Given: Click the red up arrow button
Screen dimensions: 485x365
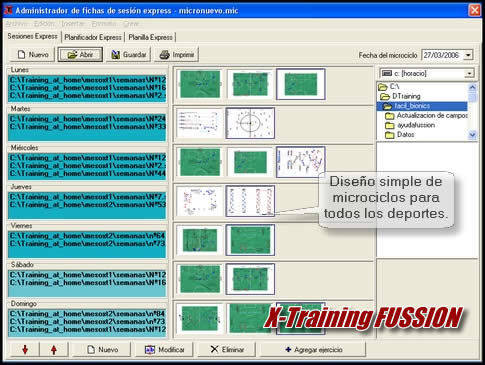Looking at the screenshot, I should tap(54, 350).
